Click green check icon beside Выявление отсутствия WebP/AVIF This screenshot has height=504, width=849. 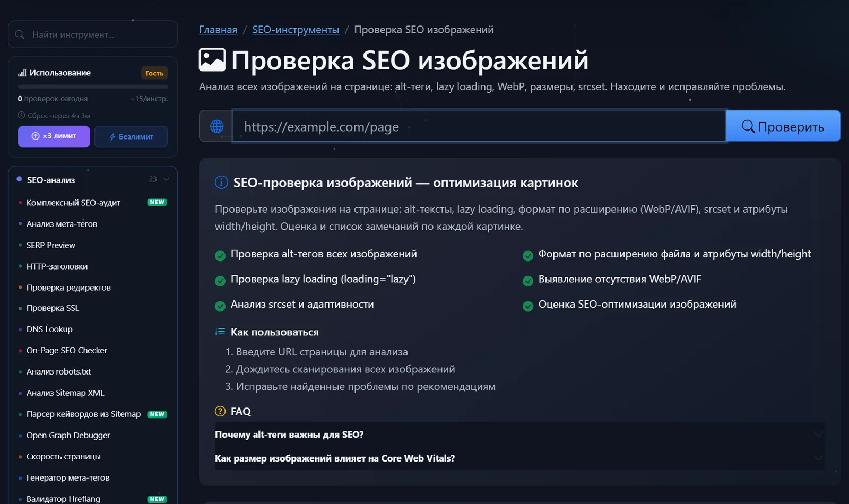[x=528, y=281]
